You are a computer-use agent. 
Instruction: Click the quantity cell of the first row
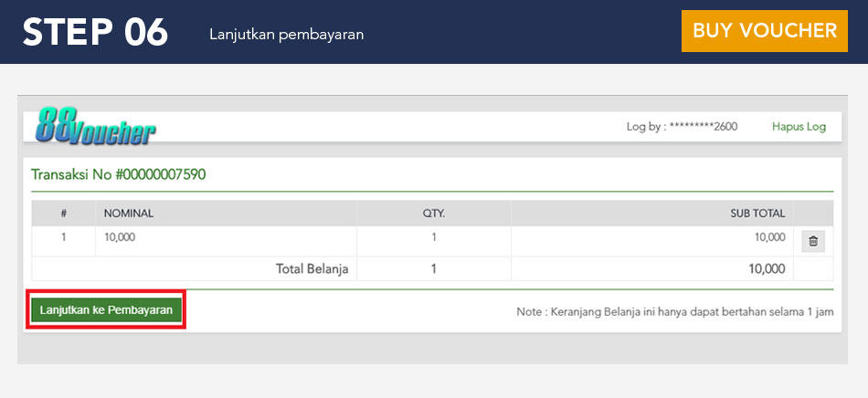tap(433, 237)
